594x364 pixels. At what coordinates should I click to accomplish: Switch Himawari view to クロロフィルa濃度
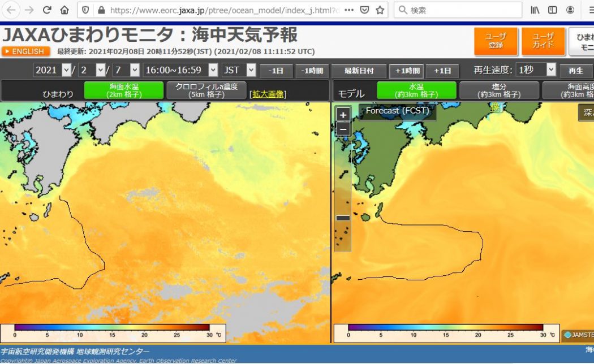pyautogui.click(x=206, y=91)
